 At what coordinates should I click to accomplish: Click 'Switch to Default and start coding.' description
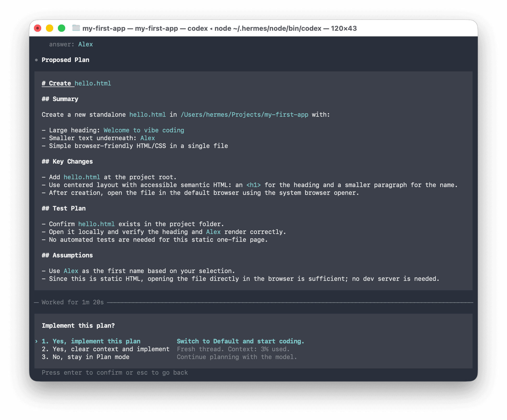[x=240, y=341]
